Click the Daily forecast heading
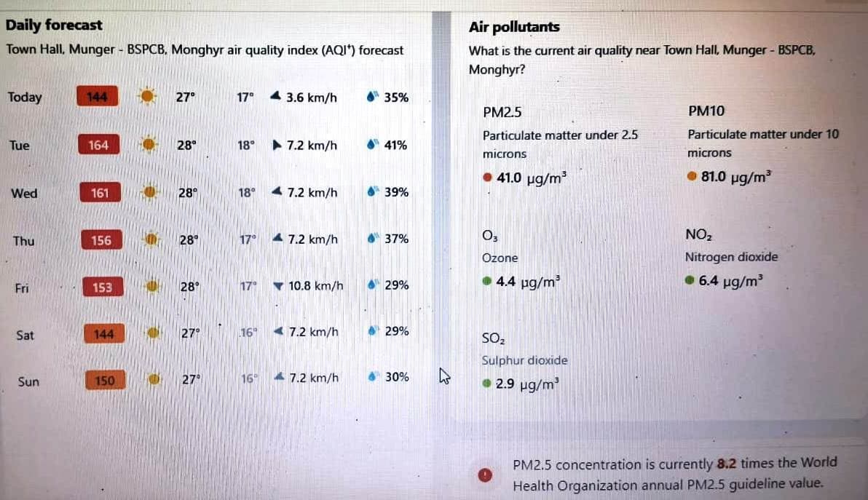 54,25
